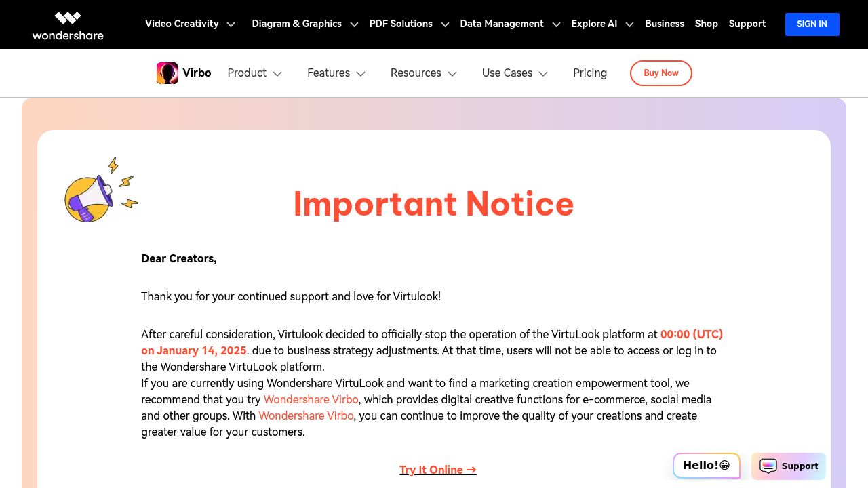Open Support in top navigation
Viewport: 868px width, 488px height.
pyautogui.click(x=747, y=24)
